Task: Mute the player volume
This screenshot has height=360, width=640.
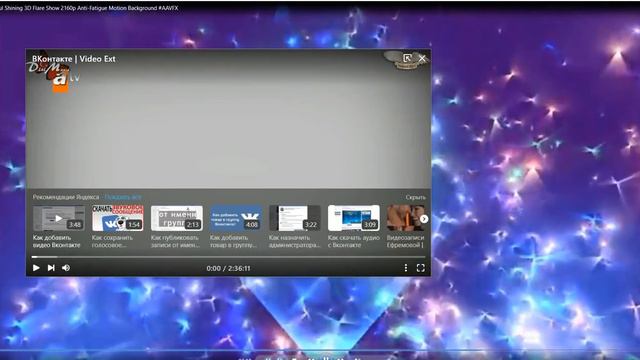Action: point(66,268)
